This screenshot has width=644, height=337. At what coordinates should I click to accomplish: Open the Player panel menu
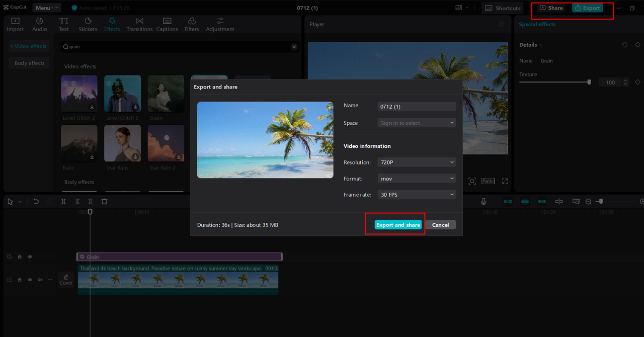501,24
